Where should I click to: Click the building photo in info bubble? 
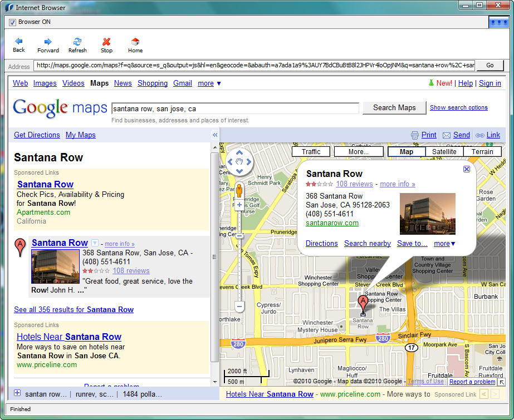(428, 214)
